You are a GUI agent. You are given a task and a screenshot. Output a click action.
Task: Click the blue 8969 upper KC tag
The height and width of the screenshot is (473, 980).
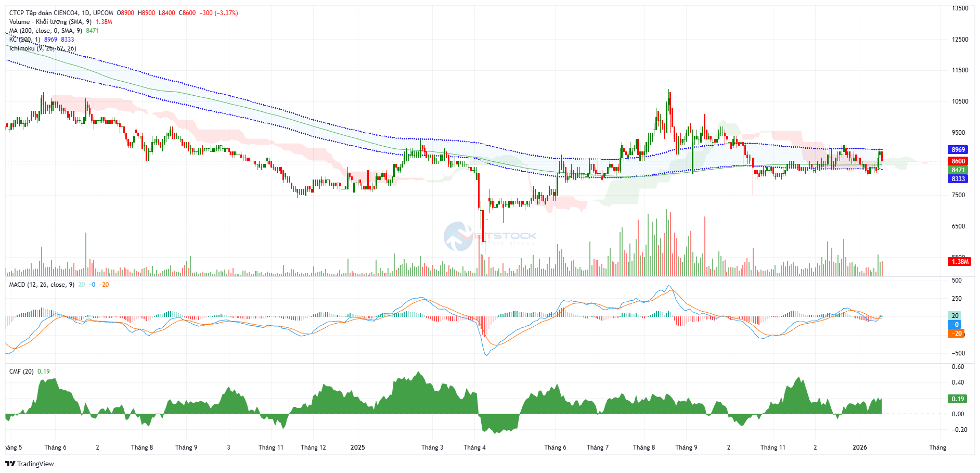[x=958, y=150]
